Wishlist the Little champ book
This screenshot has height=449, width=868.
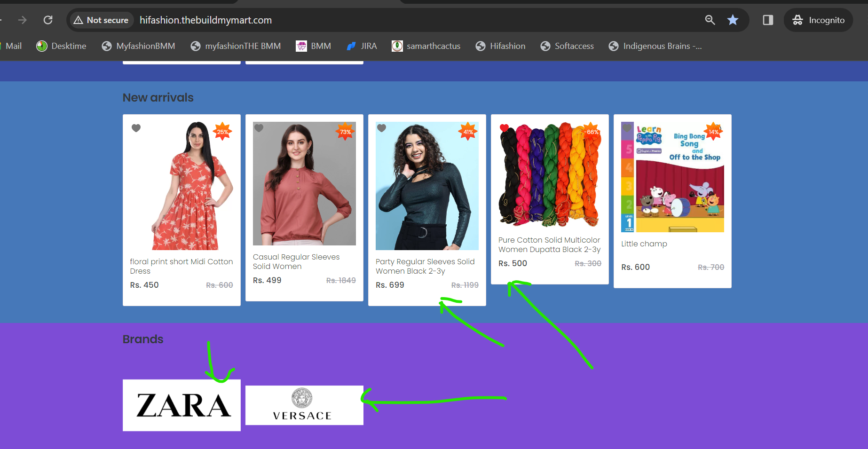click(x=627, y=128)
